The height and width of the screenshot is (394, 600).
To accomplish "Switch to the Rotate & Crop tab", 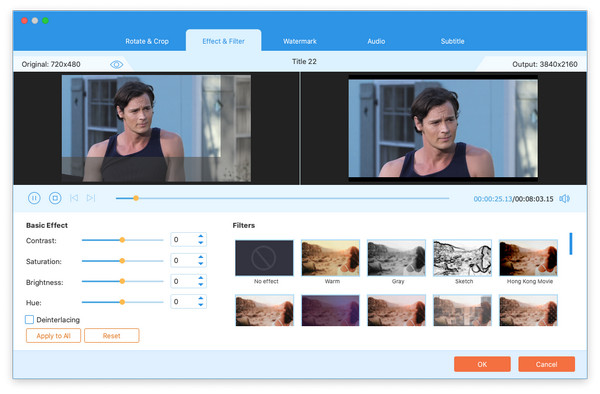I will coord(147,41).
